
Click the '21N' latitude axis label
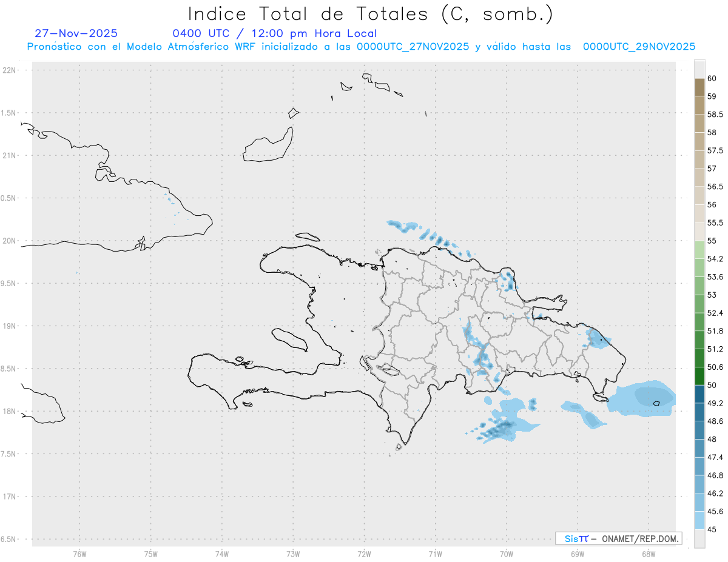click(10, 155)
